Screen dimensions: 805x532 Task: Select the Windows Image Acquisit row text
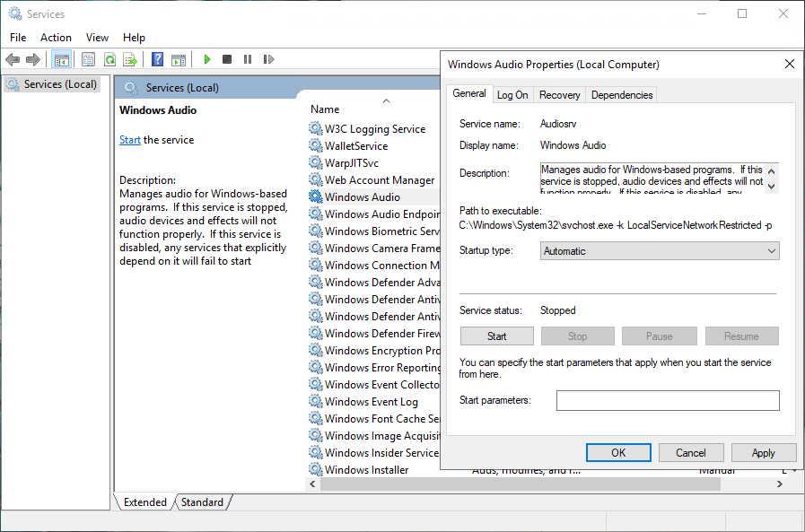(382, 435)
